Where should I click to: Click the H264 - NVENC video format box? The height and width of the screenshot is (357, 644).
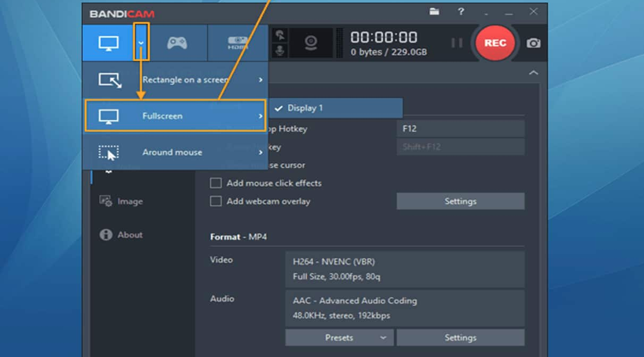(405, 269)
